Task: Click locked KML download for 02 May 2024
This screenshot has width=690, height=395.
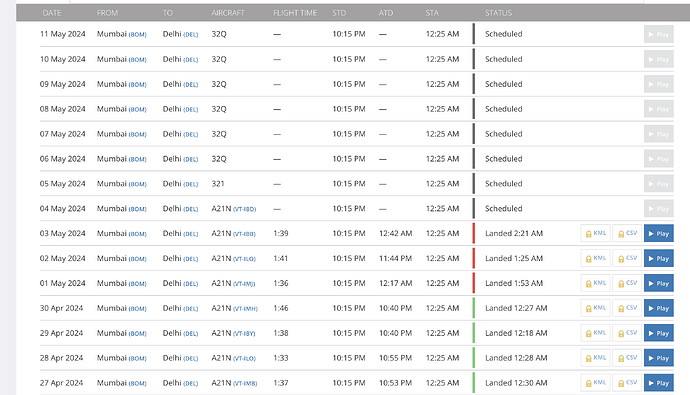Action: pyautogui.click(x=595, y=259)
